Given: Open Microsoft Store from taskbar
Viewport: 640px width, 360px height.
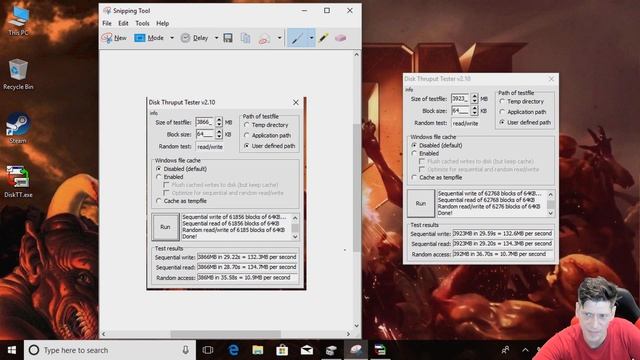Looking at the screenshot, I should coord(282,350).
